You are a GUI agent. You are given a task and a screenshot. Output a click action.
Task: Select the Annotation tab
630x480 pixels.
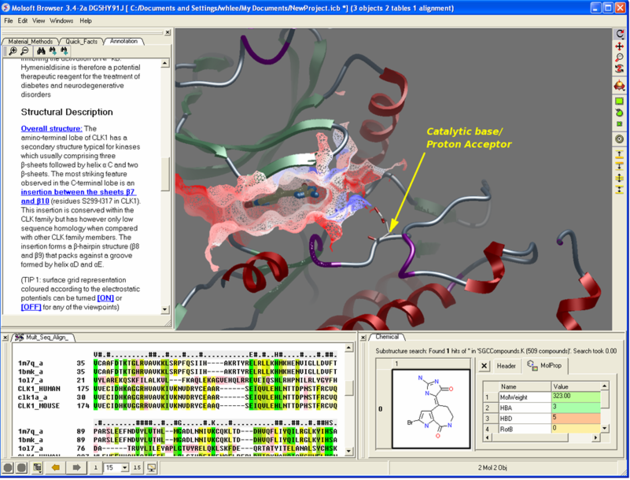click(x=124, y=41)
